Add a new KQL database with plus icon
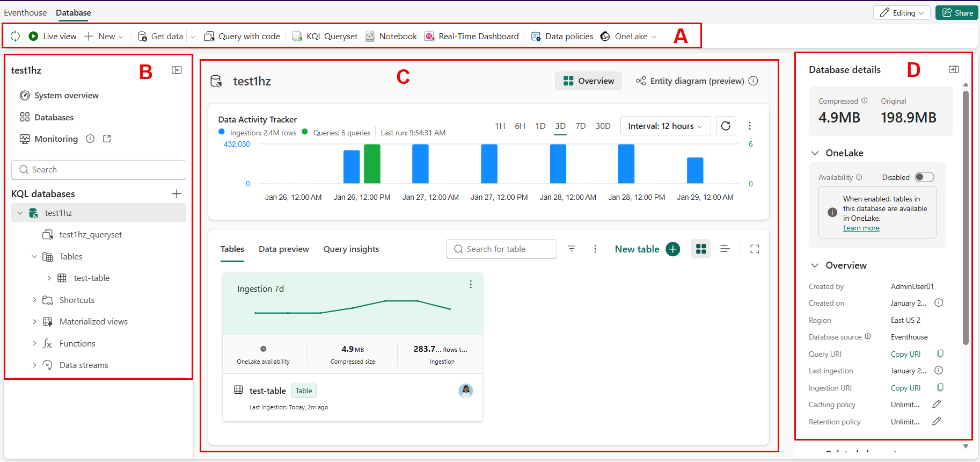Image resolution: width=980 pixels, height=462 pixels. click(177, 193)
